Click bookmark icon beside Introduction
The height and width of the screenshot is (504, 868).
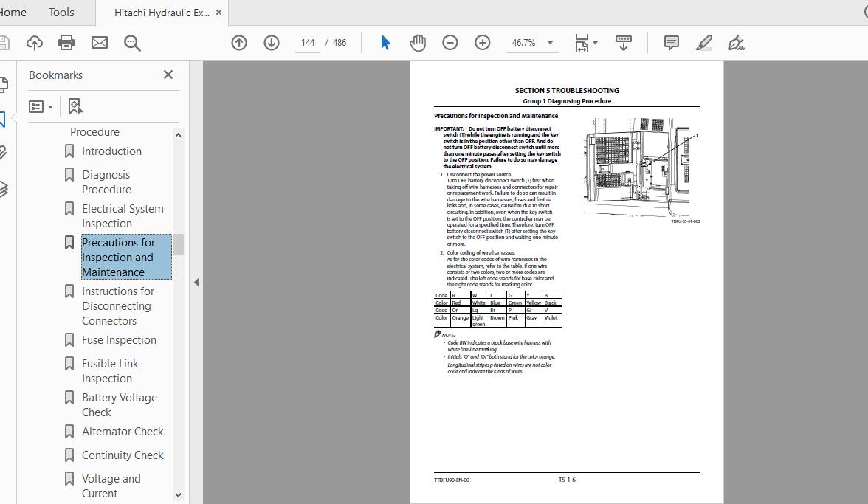(69, 151)
